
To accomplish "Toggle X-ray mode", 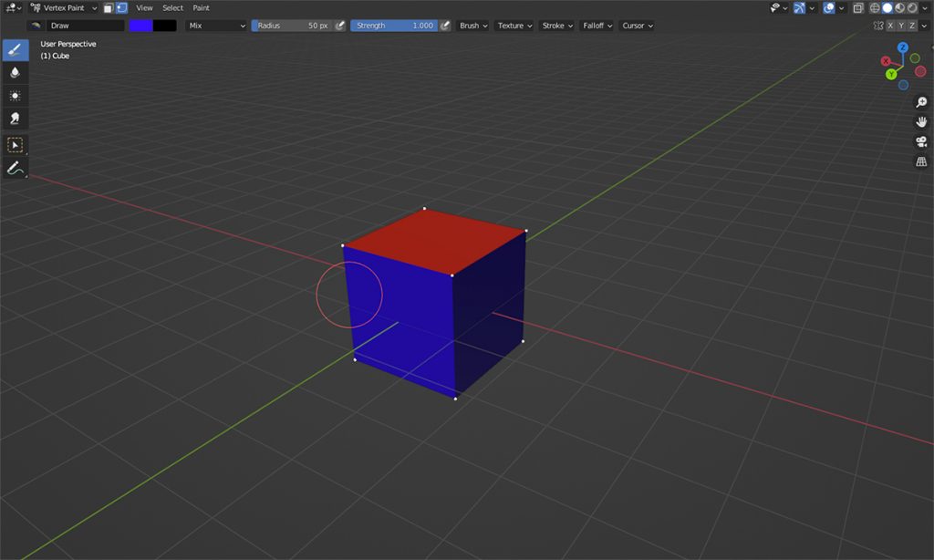I will click(858, 7).
